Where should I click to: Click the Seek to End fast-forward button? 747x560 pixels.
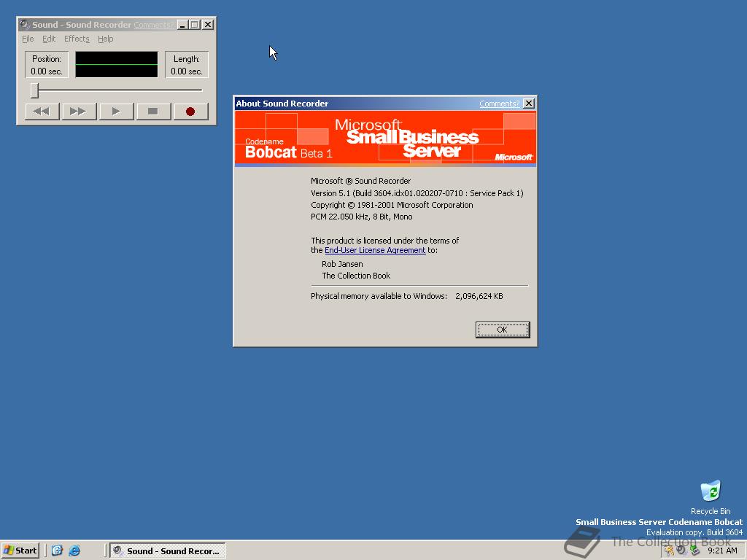(x=79, y=112)
